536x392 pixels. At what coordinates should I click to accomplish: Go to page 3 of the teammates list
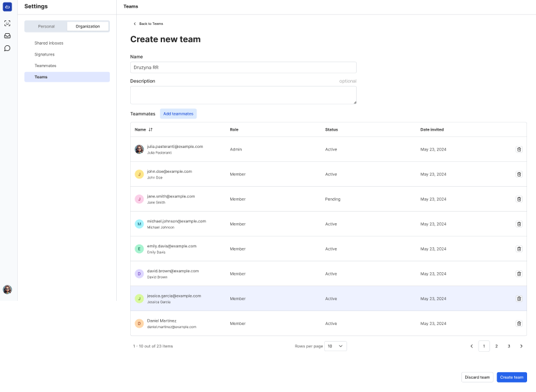point(509,345)
